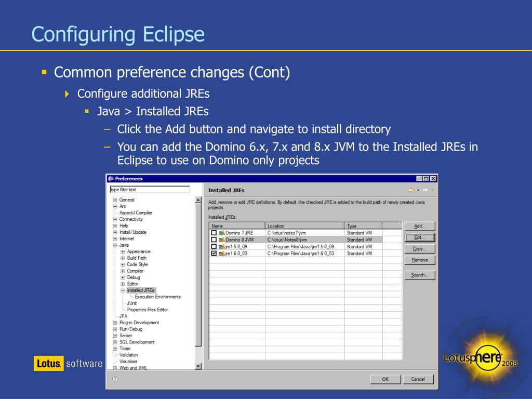The image size is (532, 399).
Task: Click the help question mark icon
Action: coord(115,379)
